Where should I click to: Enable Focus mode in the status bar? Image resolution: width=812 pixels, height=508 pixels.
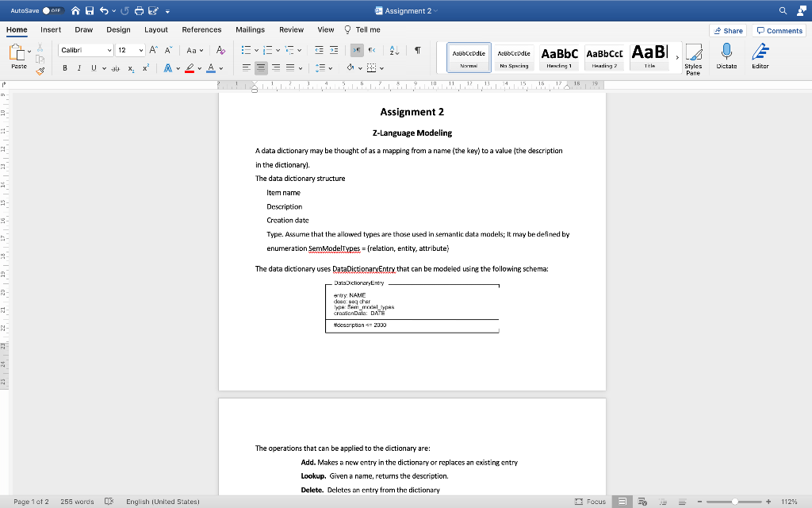point(589,502)
